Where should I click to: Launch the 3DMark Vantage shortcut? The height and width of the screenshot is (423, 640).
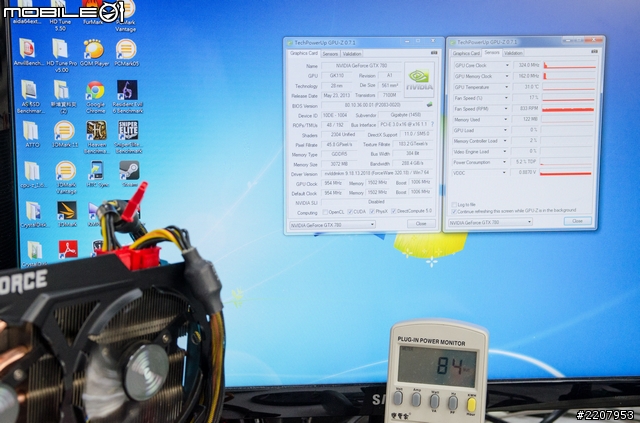(66, 177)
